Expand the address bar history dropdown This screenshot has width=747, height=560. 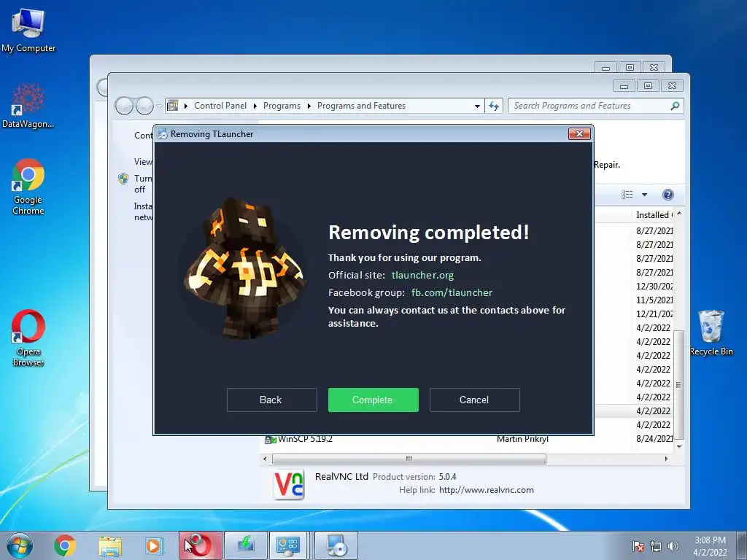(x=477, y=106)
